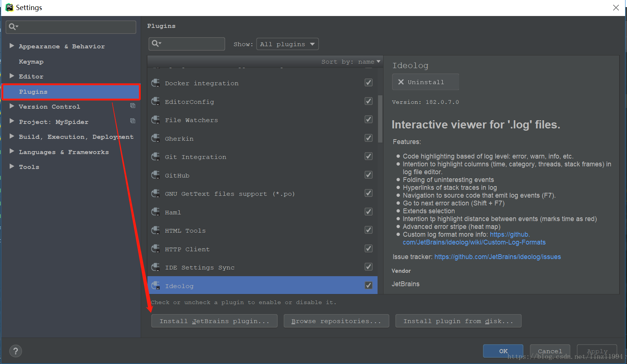Select the Docker integration plugin name
627x364 pixels.
pyautogui.click(x=202, y=83)
